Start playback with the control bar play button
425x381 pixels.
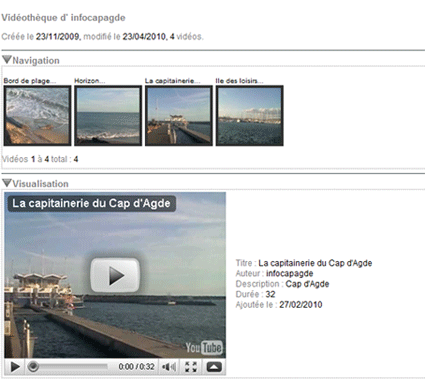(15, 367)
